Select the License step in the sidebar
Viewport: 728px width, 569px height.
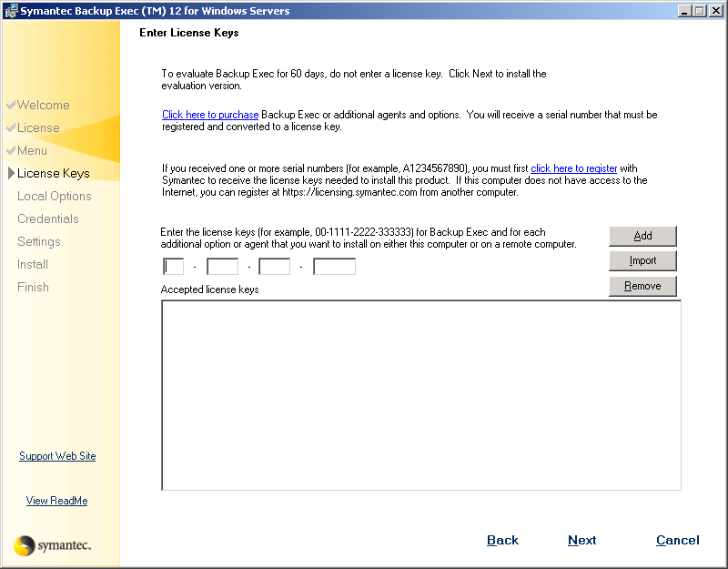(x=38, y=127)
